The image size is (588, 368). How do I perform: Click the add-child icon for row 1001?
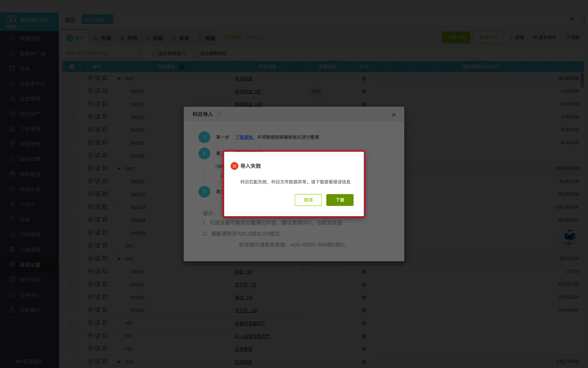[x=91, y=78]
